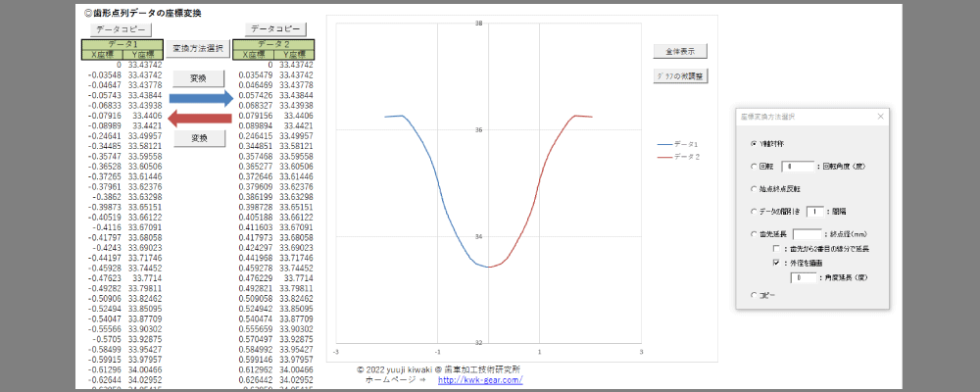Select the 歯先延長 radio option
The height and width of the screenshot is (392, 980).
pos(753,234)
